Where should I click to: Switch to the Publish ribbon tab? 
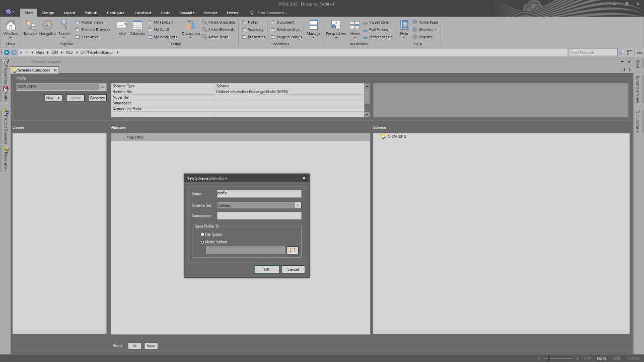tap(91, 13)
